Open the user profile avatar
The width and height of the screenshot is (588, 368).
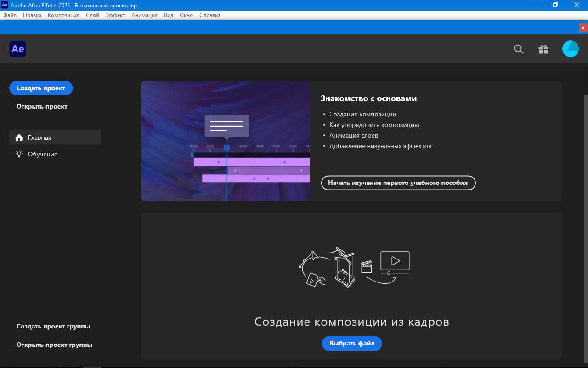click(x=570, y=49)
